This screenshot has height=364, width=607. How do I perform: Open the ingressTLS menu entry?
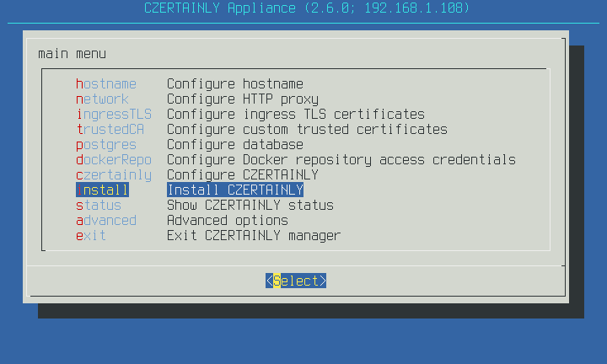coord(114,114)
